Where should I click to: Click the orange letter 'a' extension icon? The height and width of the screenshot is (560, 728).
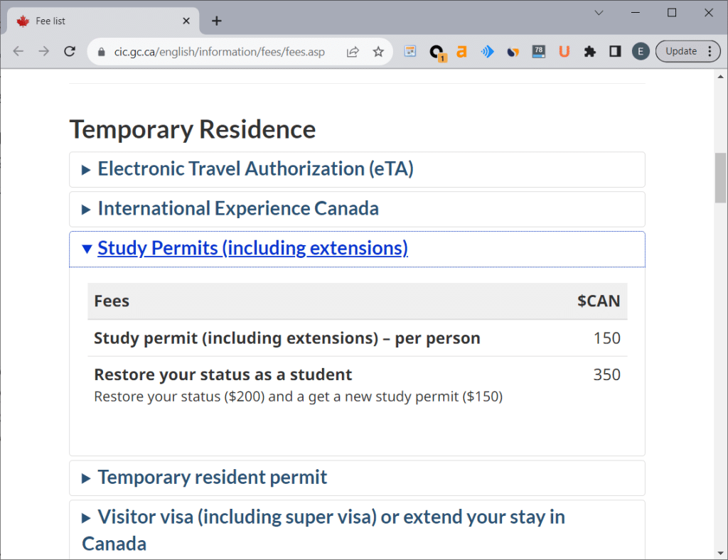[x=461, y=51]
